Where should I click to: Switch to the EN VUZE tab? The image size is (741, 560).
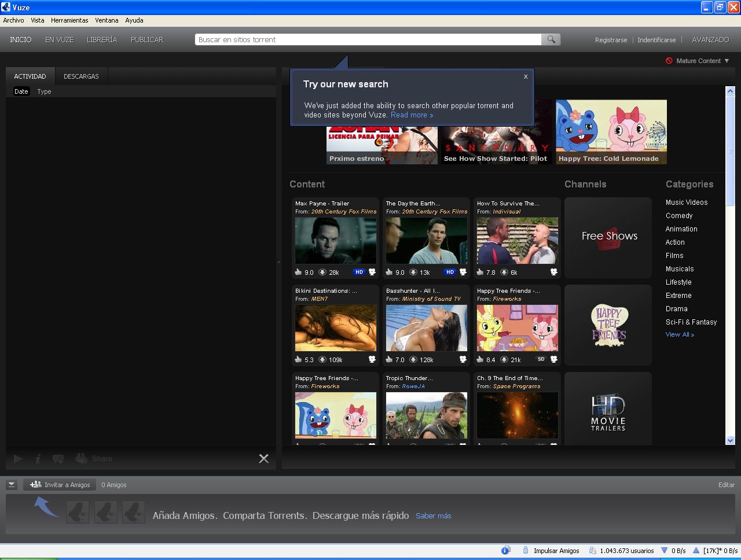(60, 40)
